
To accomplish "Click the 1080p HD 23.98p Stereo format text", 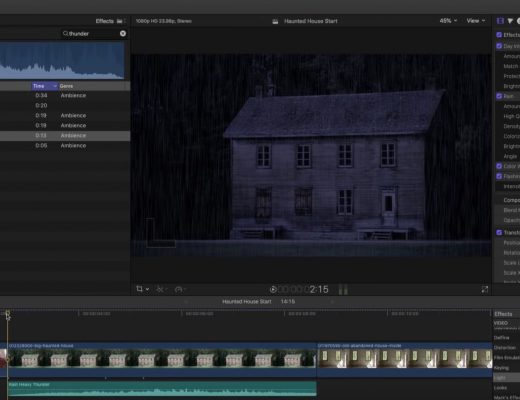I will click(x=164, y=21).
